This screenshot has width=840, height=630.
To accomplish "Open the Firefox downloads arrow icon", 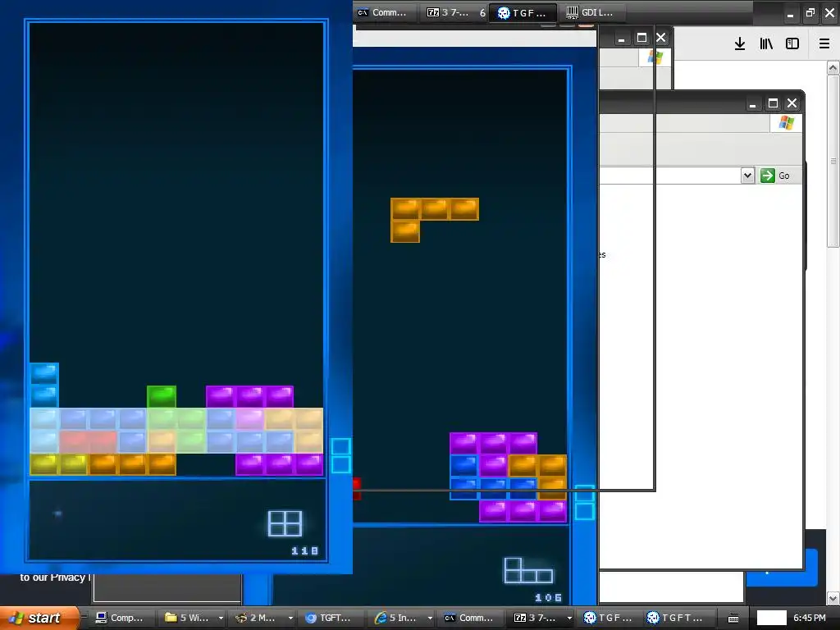I will tap(739, 43).
